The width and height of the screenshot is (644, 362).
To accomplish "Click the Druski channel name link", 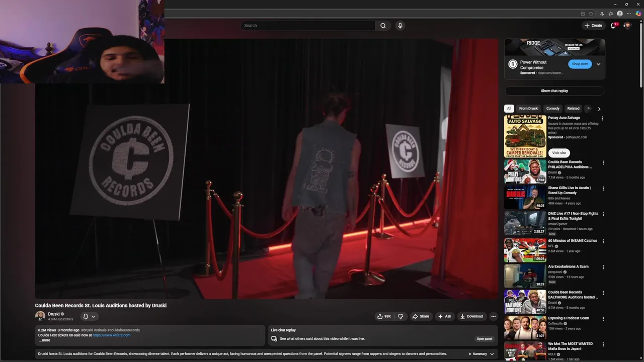I will 54,314.
